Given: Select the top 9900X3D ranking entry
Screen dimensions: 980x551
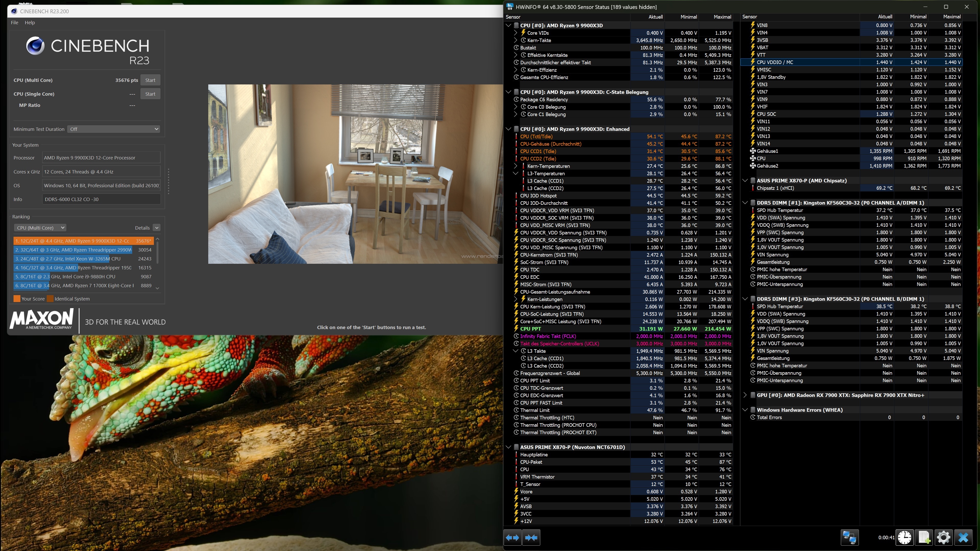Looking at the screenshot, I should click(83, 241).
